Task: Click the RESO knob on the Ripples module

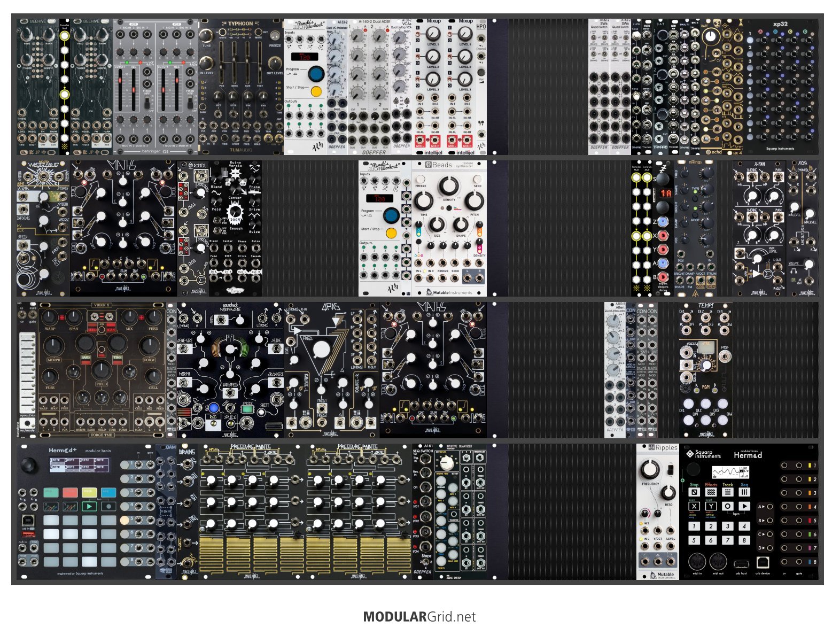Action: (x=668, y=492)
